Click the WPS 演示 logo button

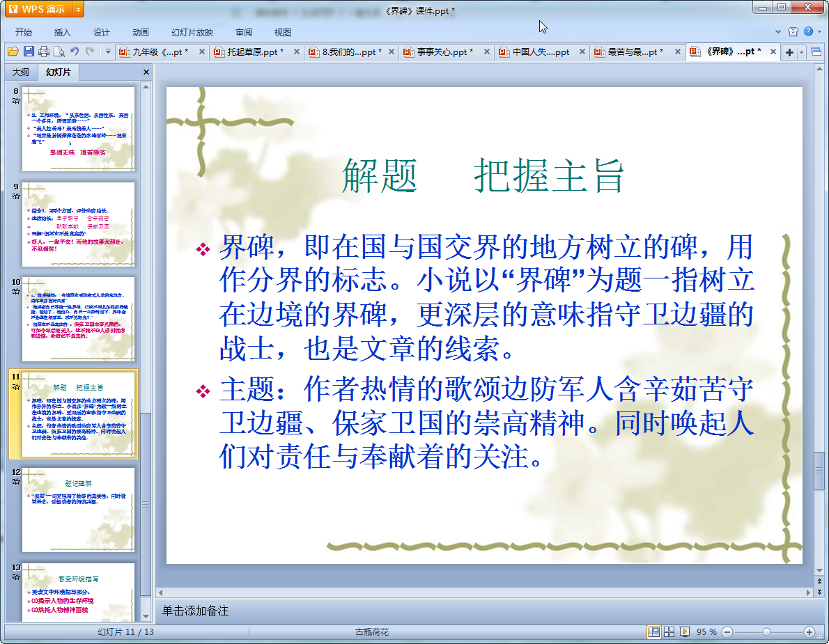(x=38, y=10)
